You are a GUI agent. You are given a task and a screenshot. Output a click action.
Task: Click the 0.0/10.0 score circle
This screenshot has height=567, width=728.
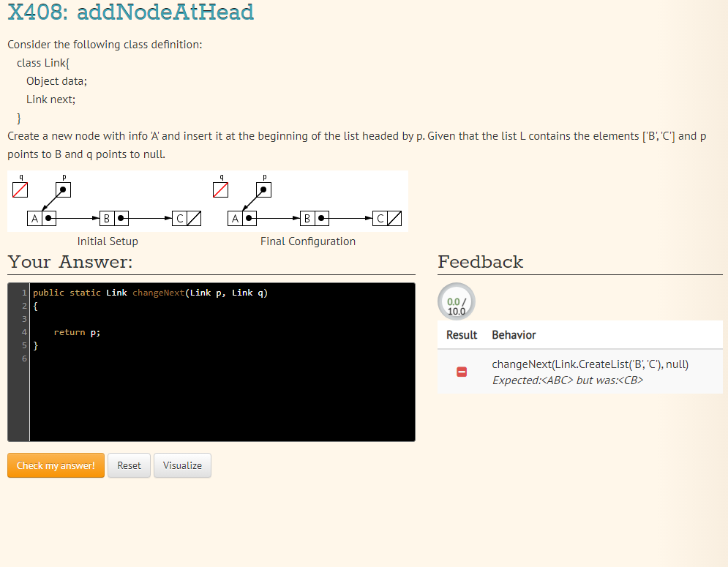(x=456, y=301)
